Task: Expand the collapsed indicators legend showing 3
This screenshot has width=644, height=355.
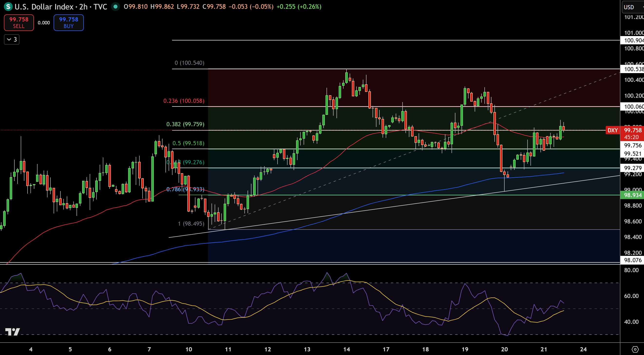Action: pos(12,39)
